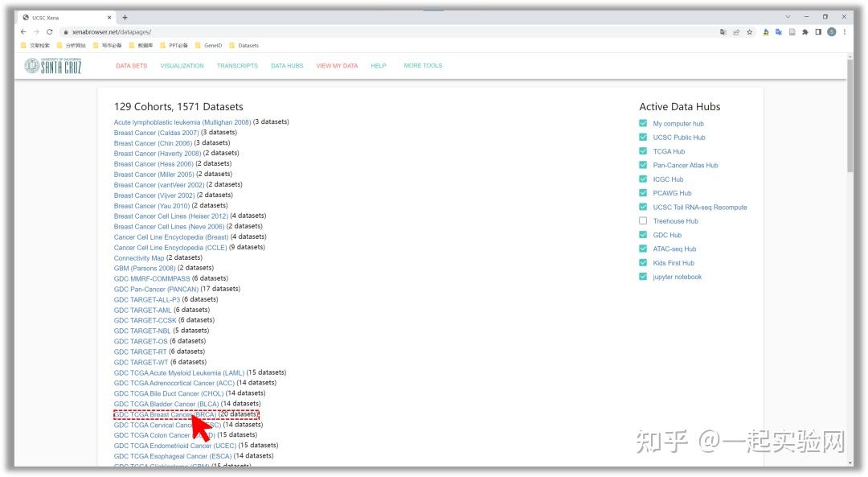Toggle UCSC Toil RNA-seq Recompute checkbox

[x=643, y=207]
